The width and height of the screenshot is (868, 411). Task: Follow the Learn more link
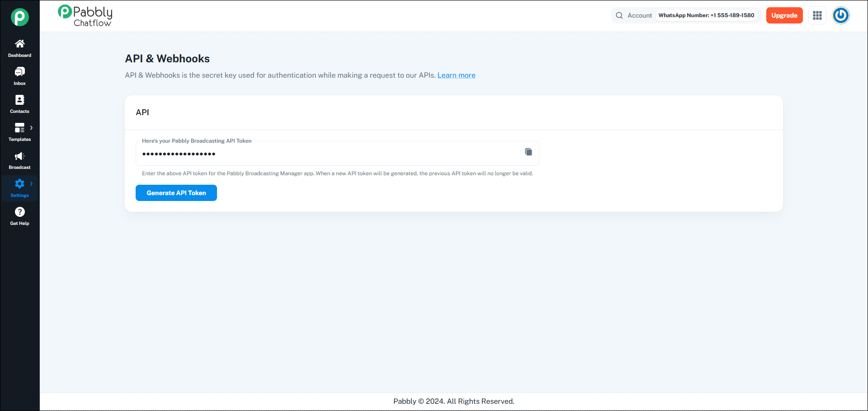coord(456,75)
